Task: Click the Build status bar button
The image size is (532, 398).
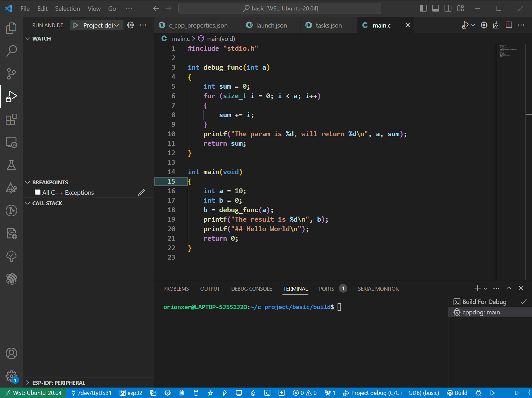Action: tap(457, 393)
